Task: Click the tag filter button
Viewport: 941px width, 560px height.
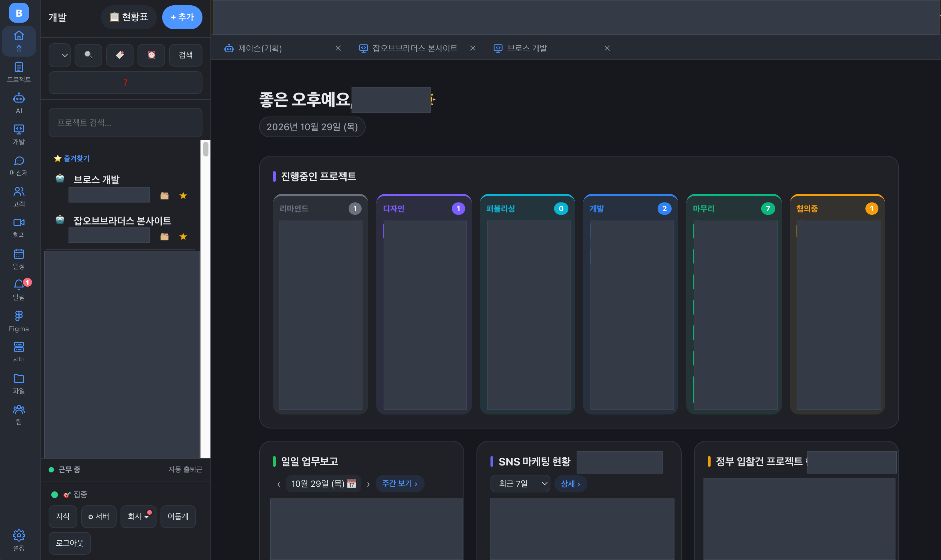Action: click(120, 55)
